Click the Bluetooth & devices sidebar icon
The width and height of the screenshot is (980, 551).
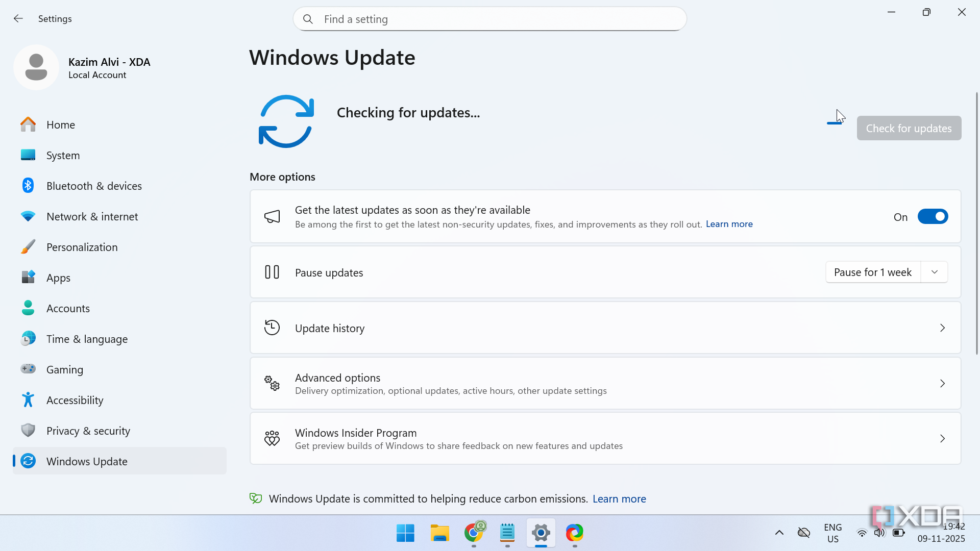coord(28,186)
